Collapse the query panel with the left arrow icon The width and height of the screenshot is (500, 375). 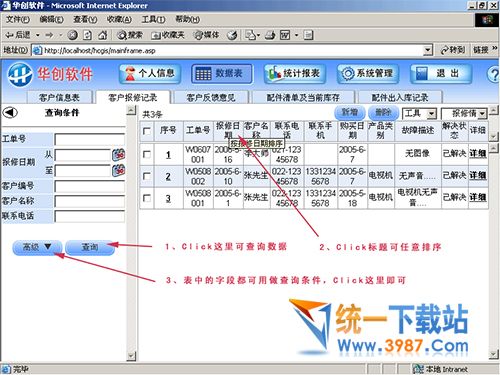coord(10,113)
